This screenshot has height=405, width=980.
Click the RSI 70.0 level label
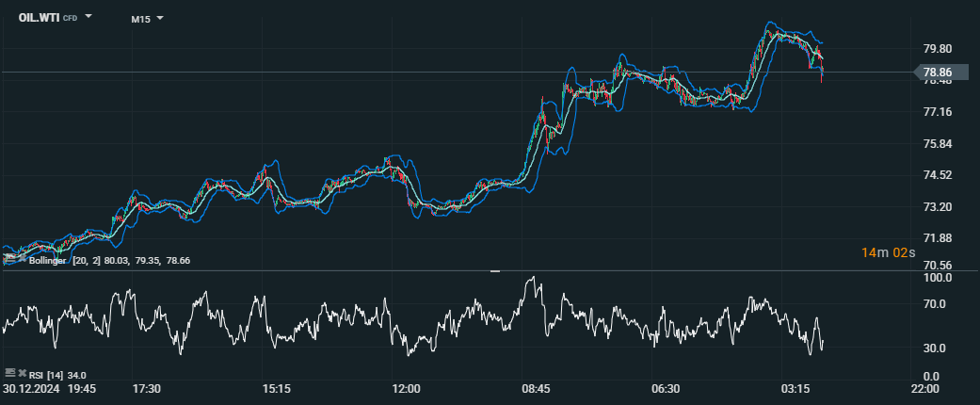pos(937,304)
